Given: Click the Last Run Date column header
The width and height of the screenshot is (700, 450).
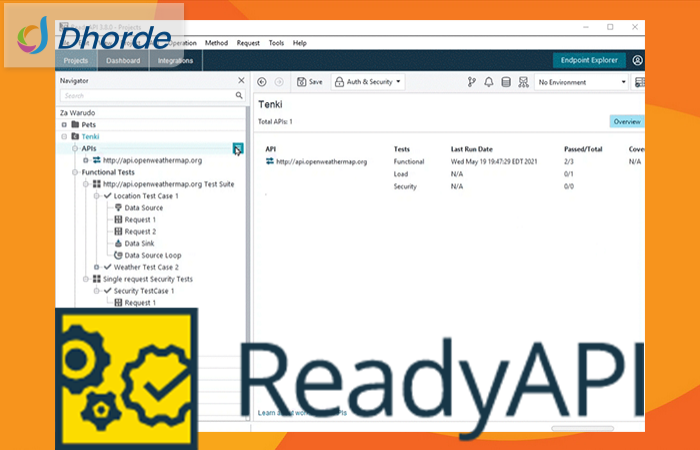Looking at the screenshot, I should point(471,149).
